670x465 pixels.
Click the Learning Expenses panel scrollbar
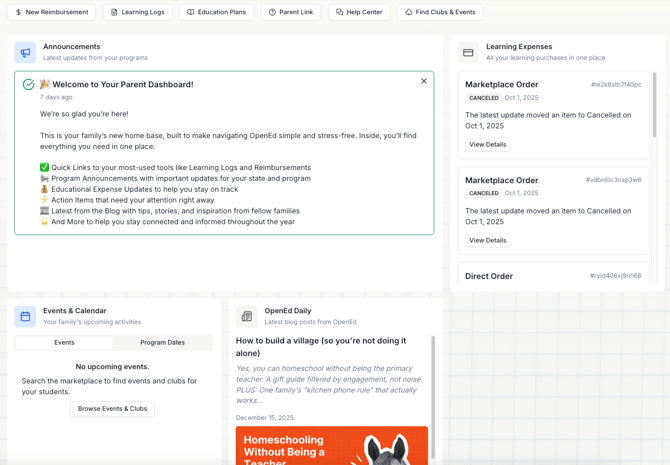pos(655,105)
